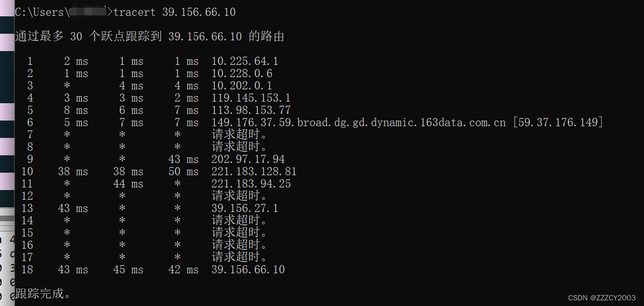Click the IP address 202.97.17.94
644x306 pixels.
pyautogui.click(x=248, y=159)
